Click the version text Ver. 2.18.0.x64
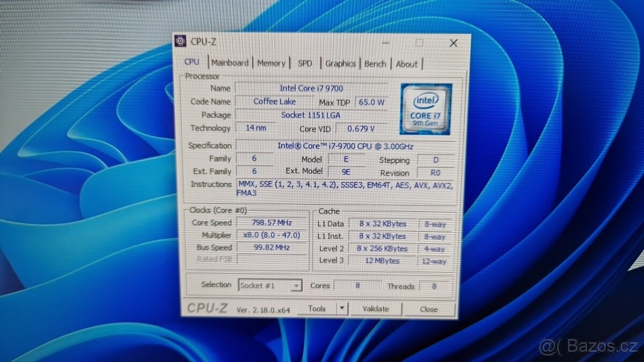 click(264, 310)
